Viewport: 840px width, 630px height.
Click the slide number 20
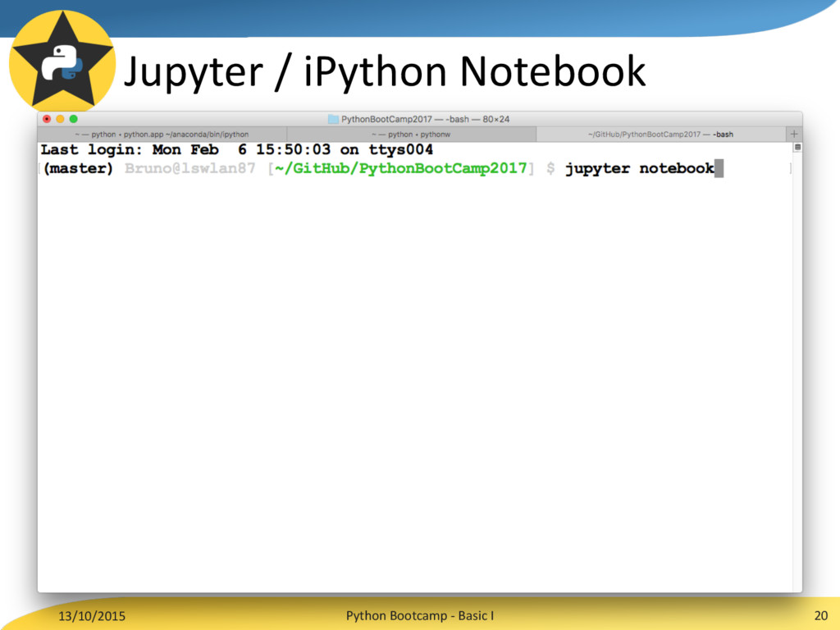(820, 615)
